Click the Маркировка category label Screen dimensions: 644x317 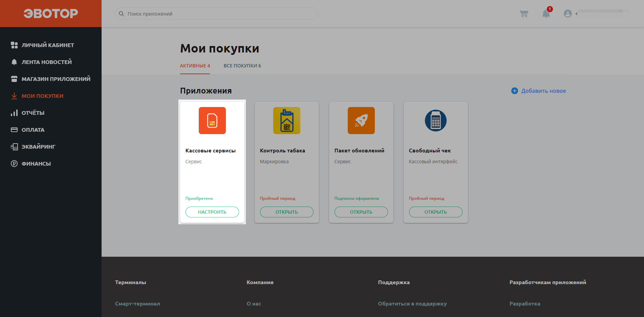click(x=274, y=162)
